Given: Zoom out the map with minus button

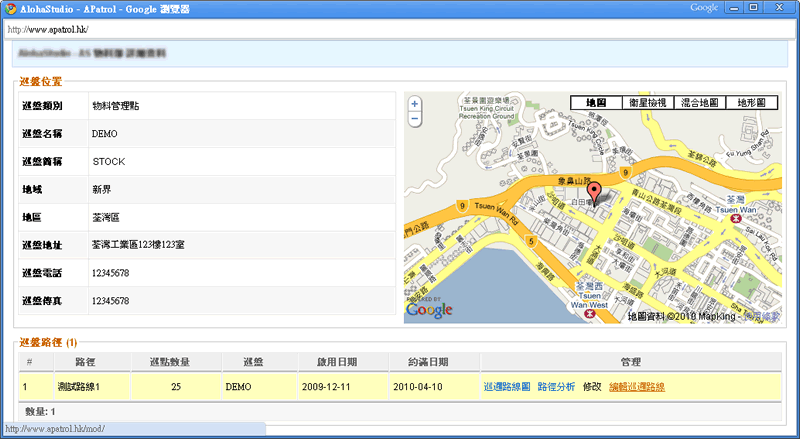Looking at the screenshot, I should (415, 119).
